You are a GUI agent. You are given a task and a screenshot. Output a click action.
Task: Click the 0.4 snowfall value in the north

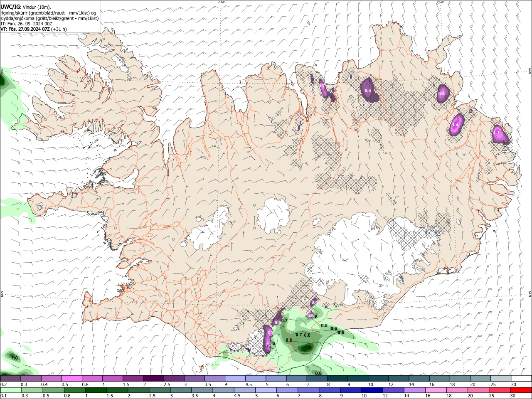pos(368,91)
